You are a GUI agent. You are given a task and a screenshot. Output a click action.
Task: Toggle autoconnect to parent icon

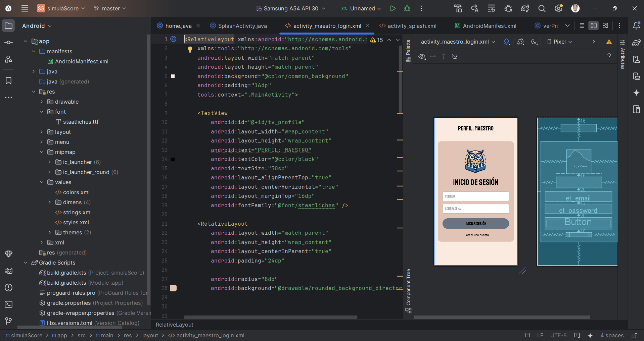coord(455,56)
